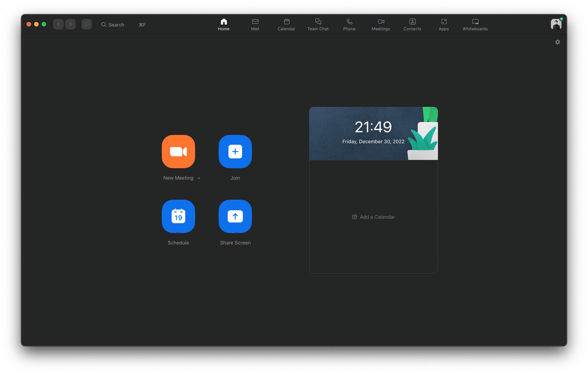Maximize the window with the green button

coord(44,25)
